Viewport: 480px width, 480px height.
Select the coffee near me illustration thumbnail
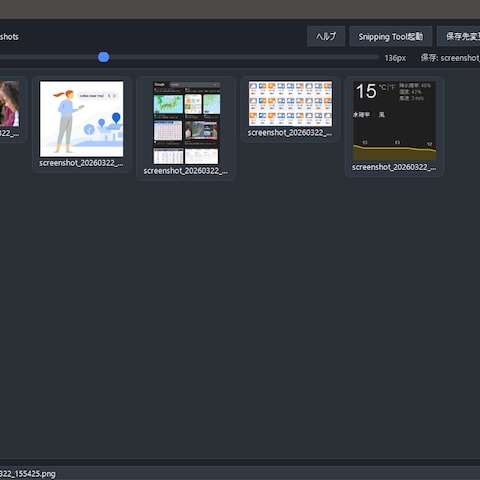(x=81, y=119)
